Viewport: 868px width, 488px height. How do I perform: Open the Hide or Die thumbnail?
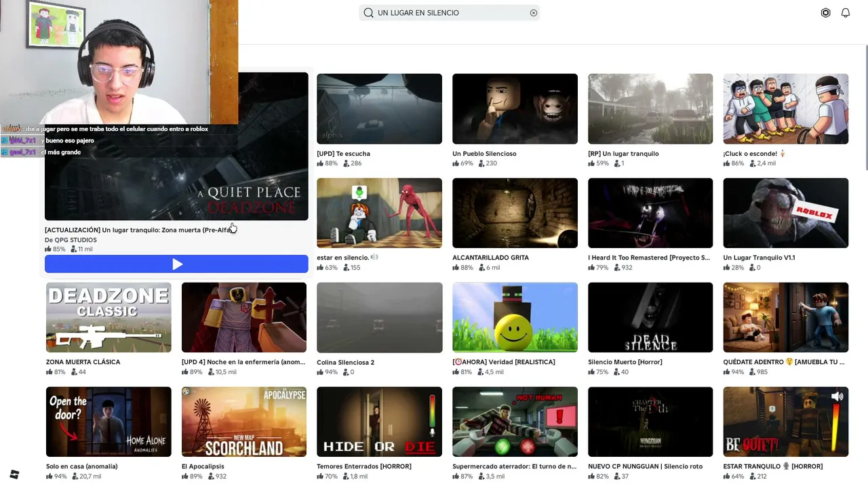click(379, 422)
